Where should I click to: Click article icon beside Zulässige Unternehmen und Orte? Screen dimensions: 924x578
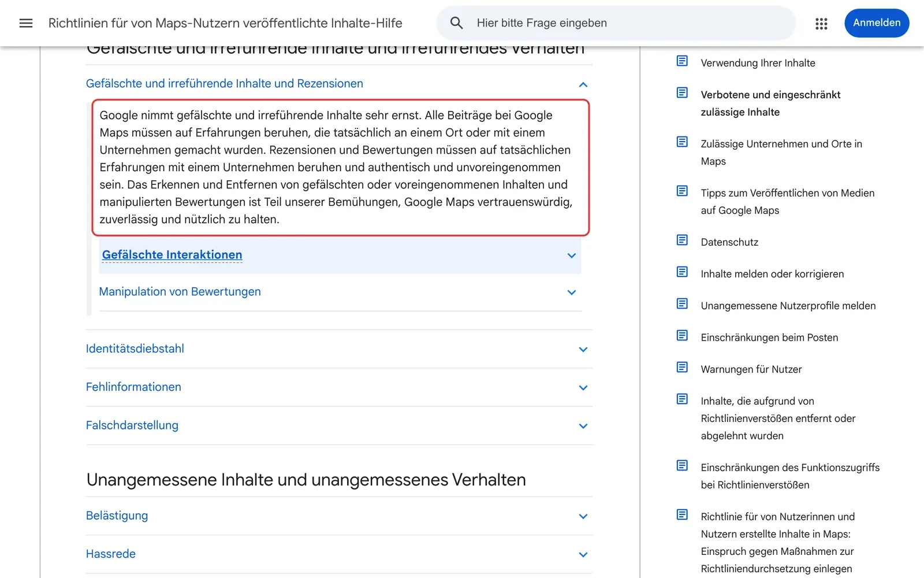point(682,142)
